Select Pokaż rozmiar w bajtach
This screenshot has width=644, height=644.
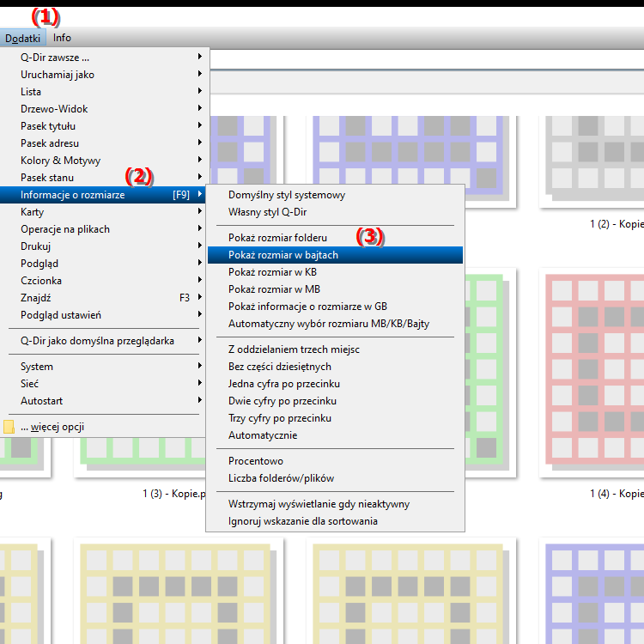pos(283,255)
